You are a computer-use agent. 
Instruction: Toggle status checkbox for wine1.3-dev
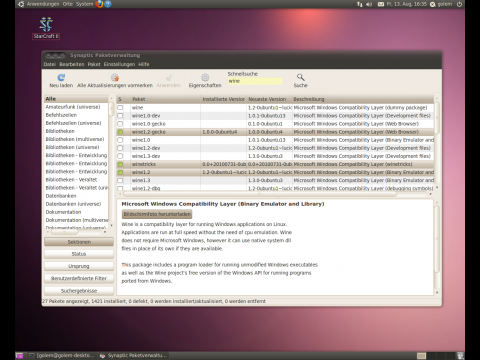click(120, 156)
